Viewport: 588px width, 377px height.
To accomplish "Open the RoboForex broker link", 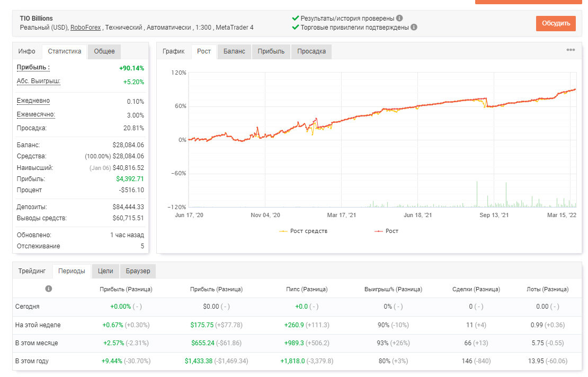I will pos(85,28).
